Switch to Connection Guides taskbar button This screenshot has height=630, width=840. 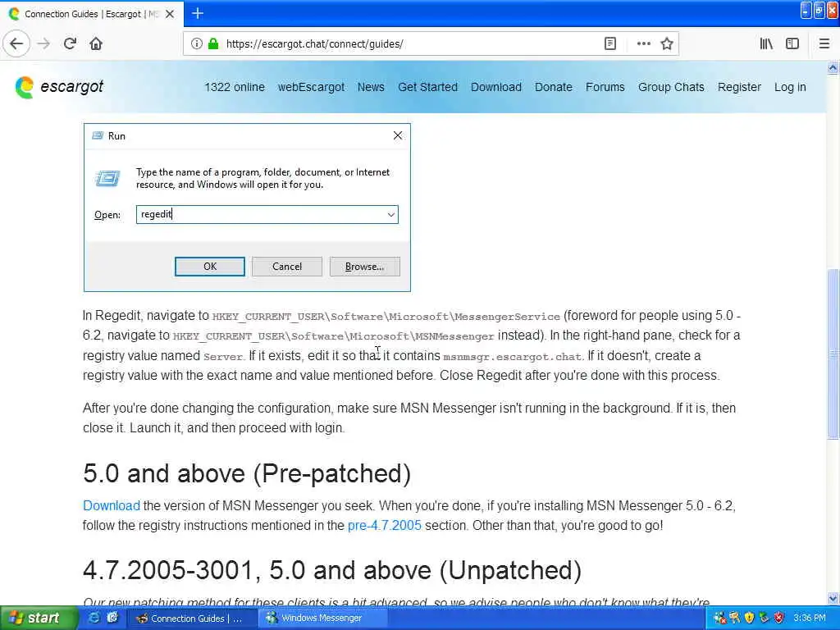pos(192,619)
